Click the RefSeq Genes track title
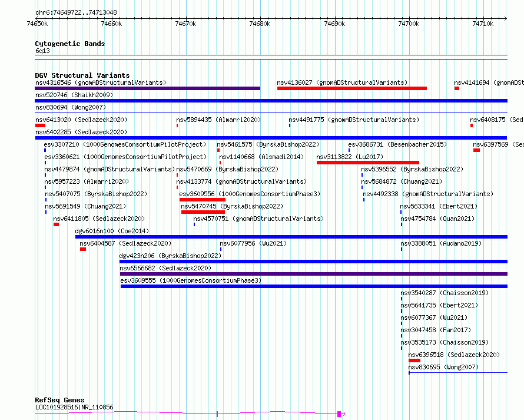Screen dimensions: 524x420 [x=59, y=400]
